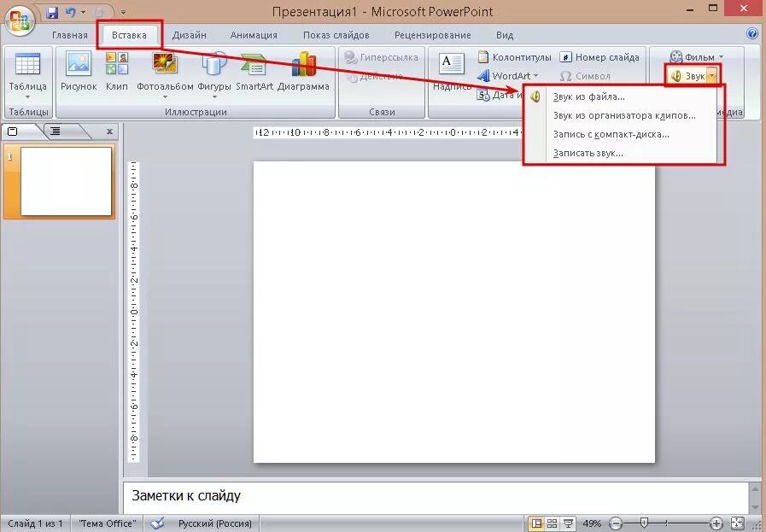The height and width of the screenshot is (532, 766).
Task: Open the Дизайн tab
Action: 189,35
